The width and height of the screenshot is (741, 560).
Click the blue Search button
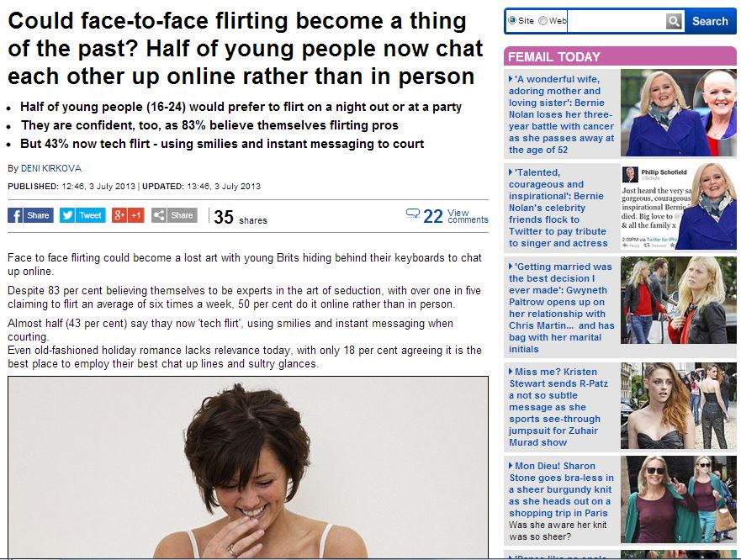710,21
